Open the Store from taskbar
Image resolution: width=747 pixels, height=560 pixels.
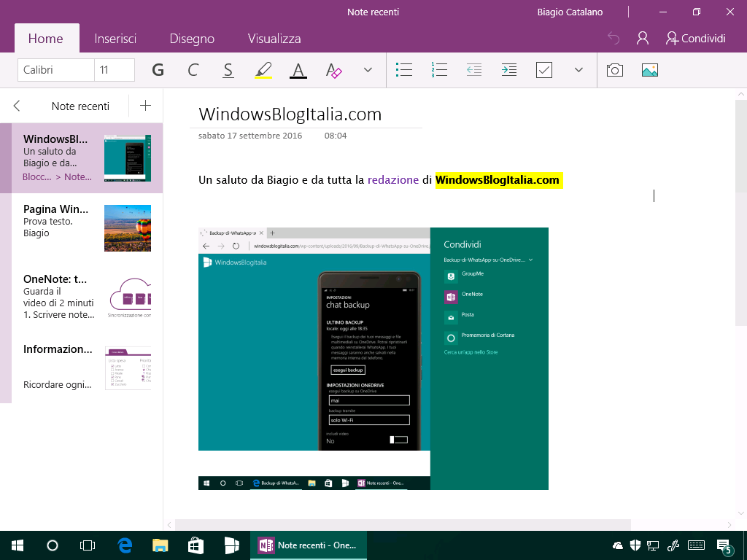(196, 545)
